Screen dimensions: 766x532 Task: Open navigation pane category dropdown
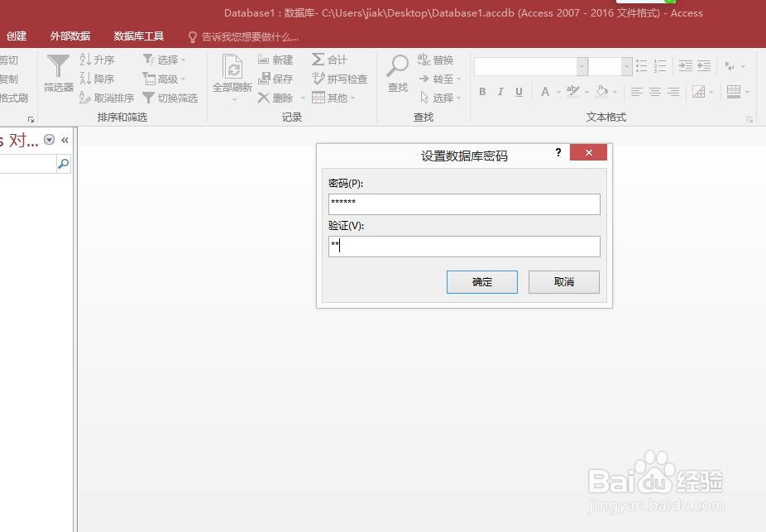pyautogui.click(x=49, y=140)
